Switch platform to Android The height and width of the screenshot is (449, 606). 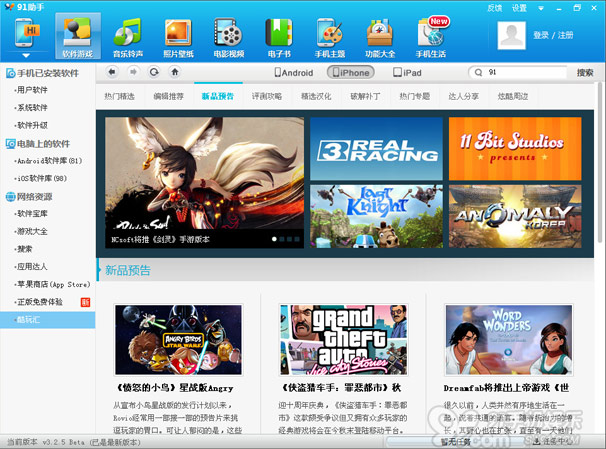tap(295, 73)
